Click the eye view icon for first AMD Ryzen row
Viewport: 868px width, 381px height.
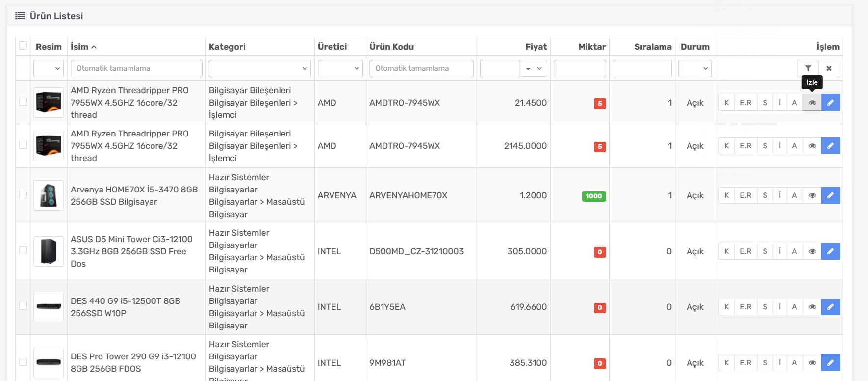pos(812,103)
